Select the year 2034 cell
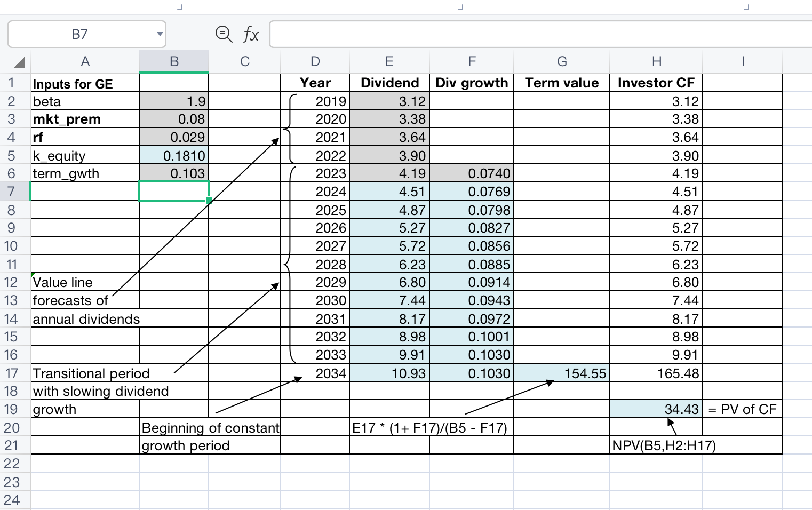This screenshot has width=812, height=510. pos(315,373)
